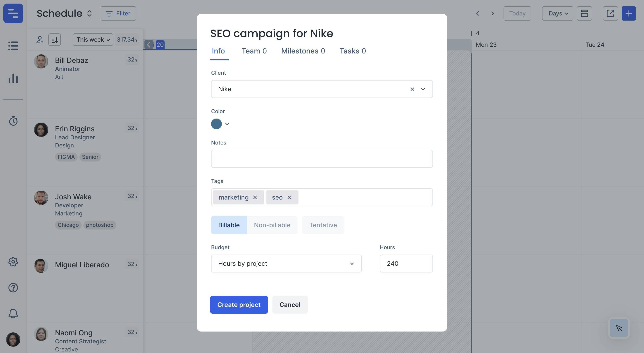Click Josh Wake's avatar
This screenshot has height=353, width=644.
coord(41,198)
